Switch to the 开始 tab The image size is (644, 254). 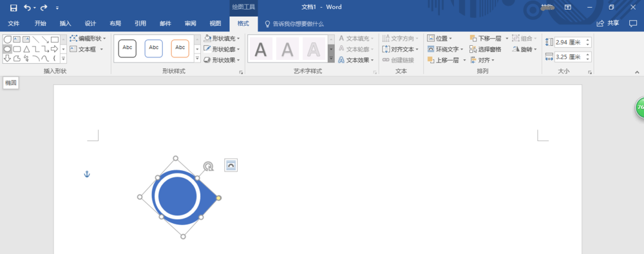(40, 23)
